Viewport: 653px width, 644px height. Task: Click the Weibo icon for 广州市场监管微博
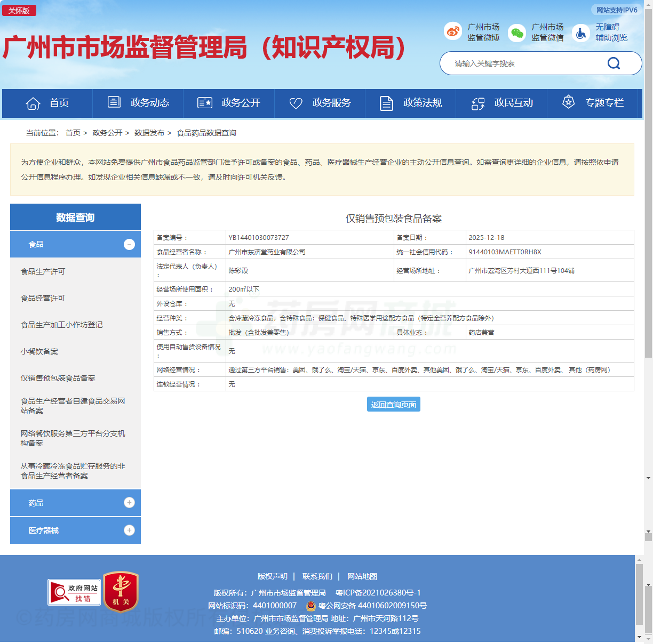[x=453, y=31]
